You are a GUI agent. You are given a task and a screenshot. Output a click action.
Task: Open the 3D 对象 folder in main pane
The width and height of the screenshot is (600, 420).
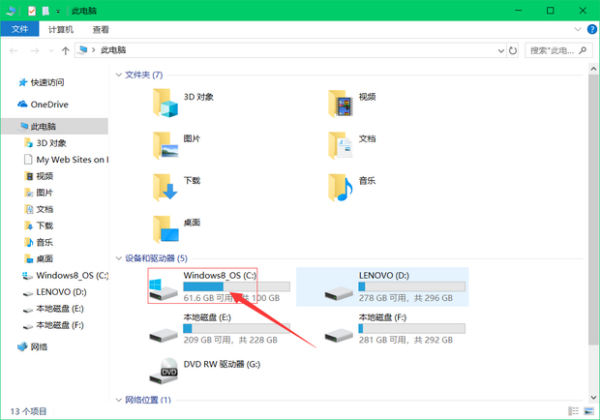pos(165,101)
